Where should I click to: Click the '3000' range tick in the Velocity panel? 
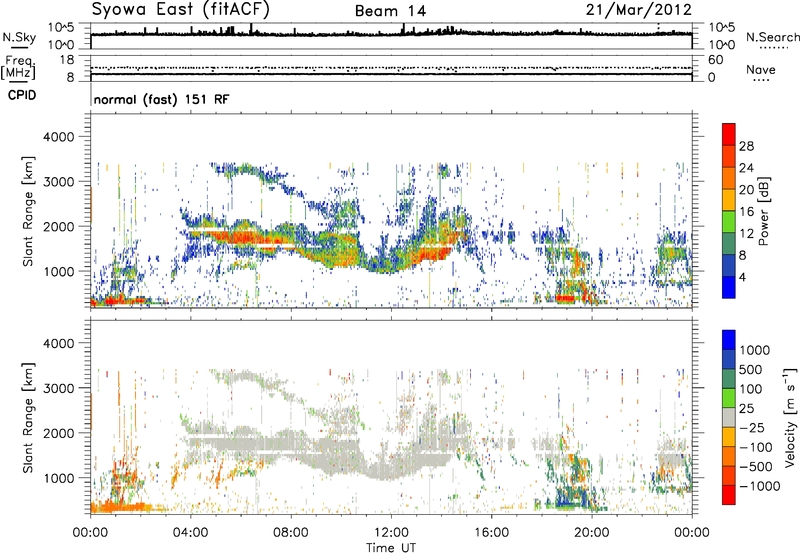tap(59, 388)
